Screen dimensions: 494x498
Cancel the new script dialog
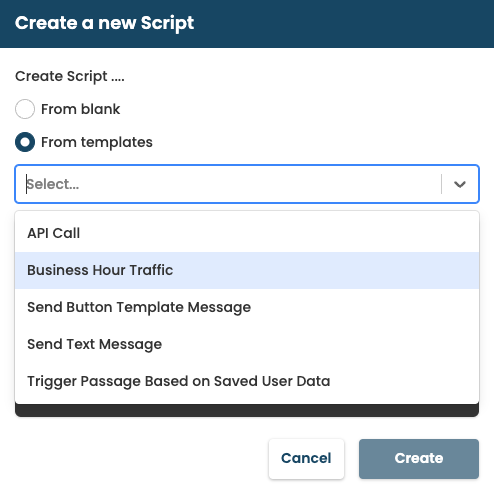306,459
